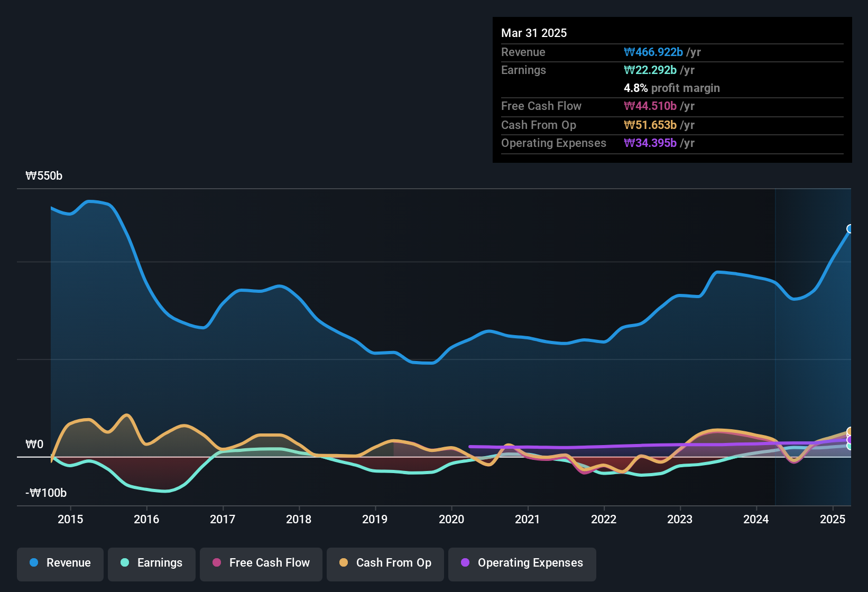This screenshot has width=868, height=592.
Task: Expand the Operating Expenses legend item
Action: coord(522,563)
